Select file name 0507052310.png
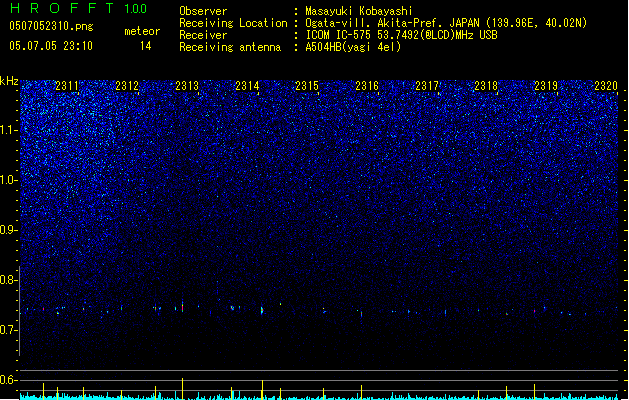This screenshot has width=629, height=400. click(51, 26)
